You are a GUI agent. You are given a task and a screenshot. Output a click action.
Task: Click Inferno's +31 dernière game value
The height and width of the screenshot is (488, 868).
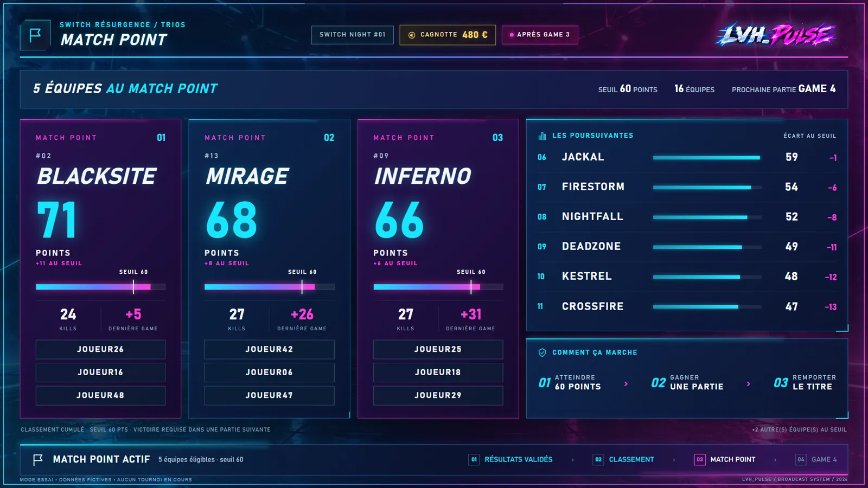471,314
